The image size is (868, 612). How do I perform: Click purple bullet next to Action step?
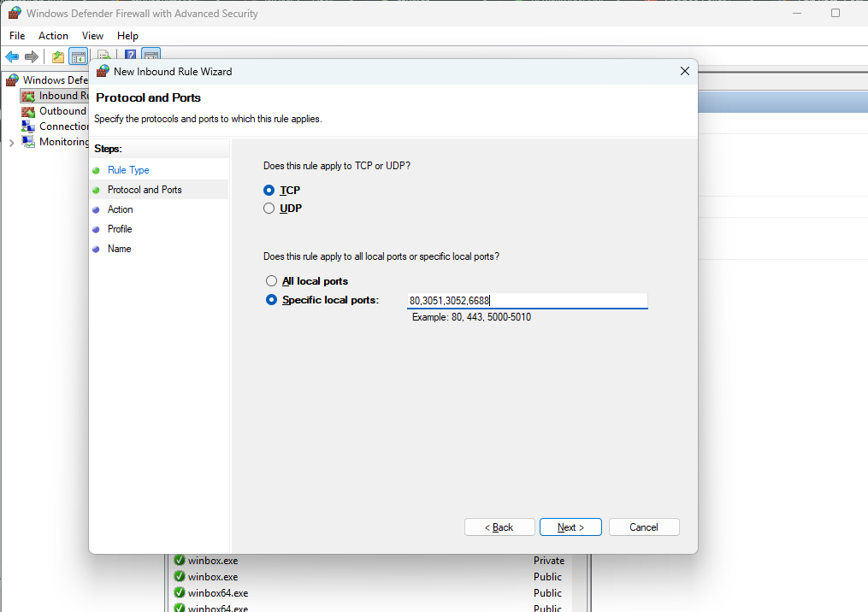click(97, 209)
